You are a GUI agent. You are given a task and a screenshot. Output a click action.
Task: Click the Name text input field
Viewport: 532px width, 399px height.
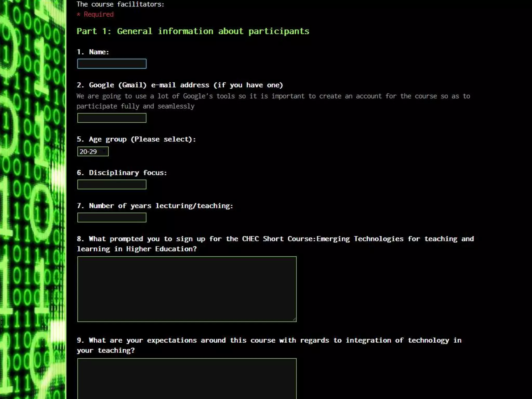pyautogui.click(x=112, y=64)
